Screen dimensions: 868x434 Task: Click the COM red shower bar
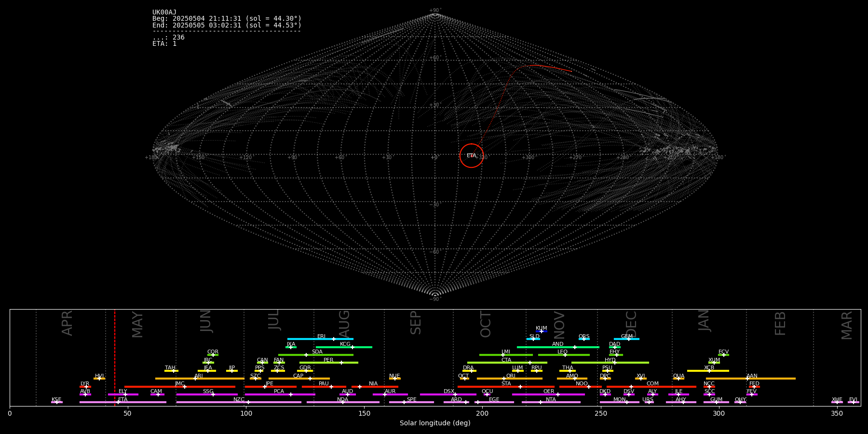[x=651, y=386]
